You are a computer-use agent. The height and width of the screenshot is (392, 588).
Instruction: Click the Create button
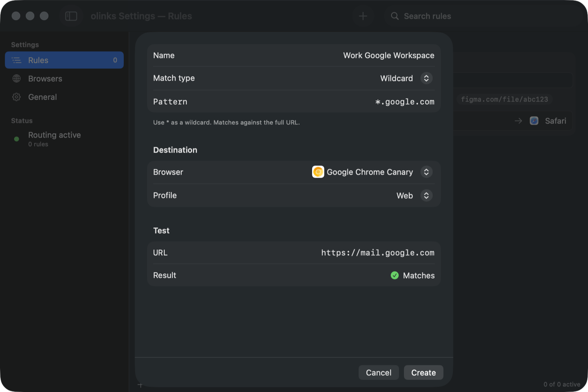423,373
